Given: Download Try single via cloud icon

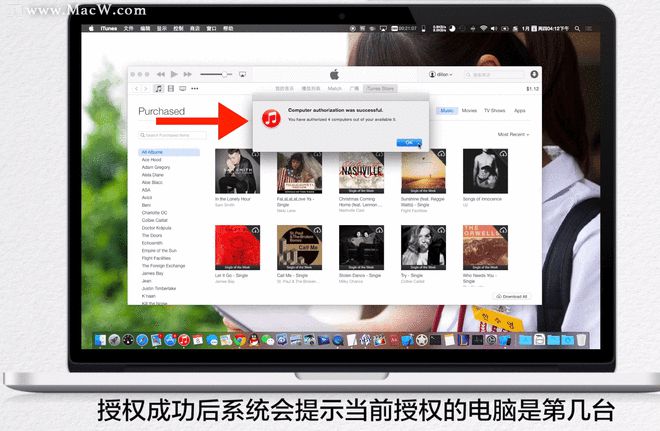Looking at the screenshot, I should (x=441, y=230).
